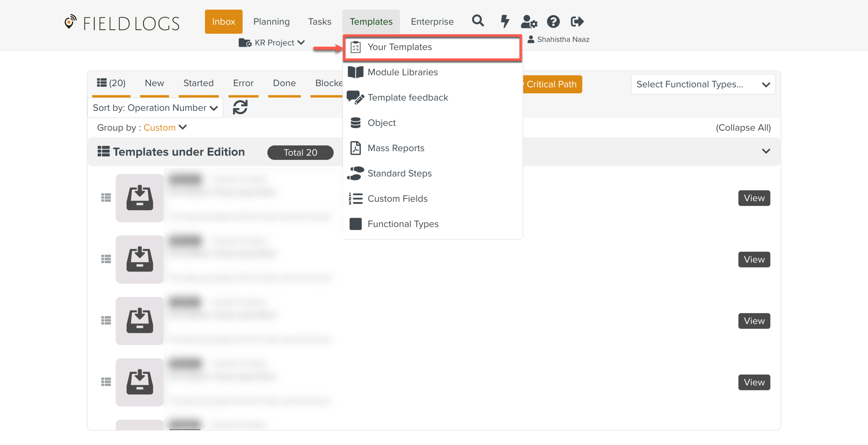Click the list icon beside the second template
The width and height of the screenshot is (868, 445).
[x=106, y=259]
